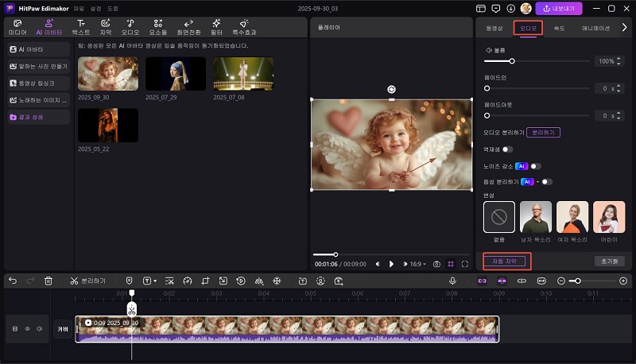Open the 화면전환 transitions panel
Screen dimensions: 636x364
coord(188,27)
